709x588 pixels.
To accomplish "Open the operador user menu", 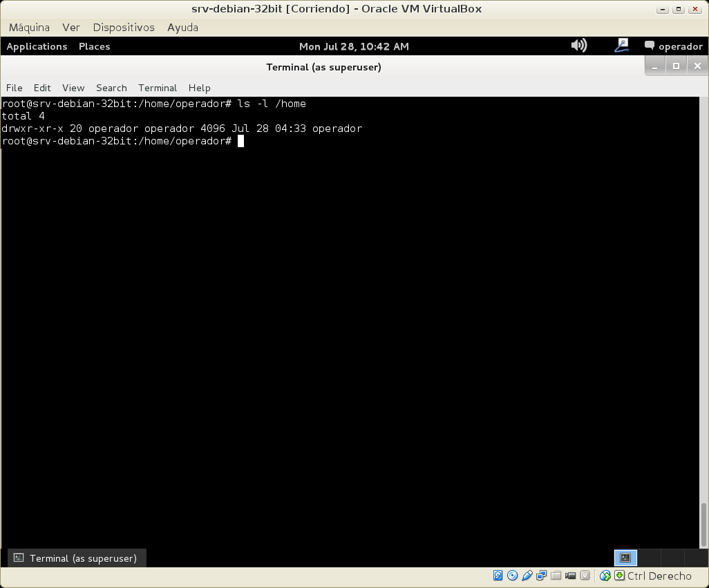I will pyautogui.click(x=673, y=46).
